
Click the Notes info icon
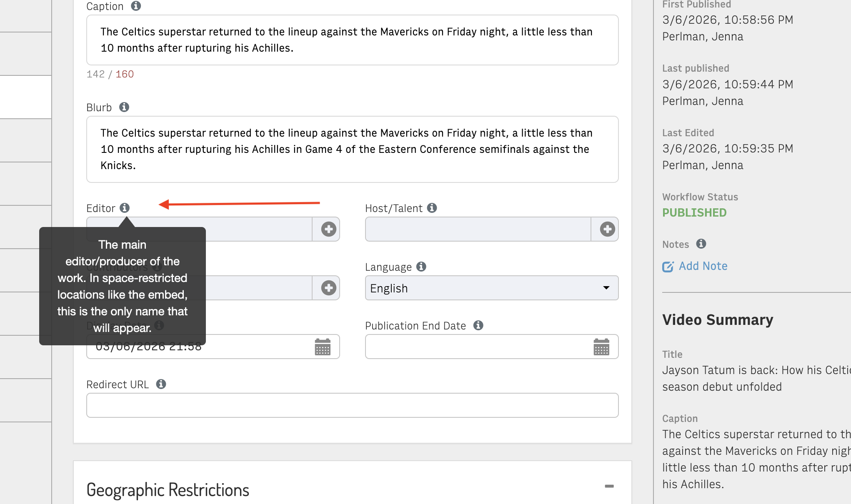(701, 244)
